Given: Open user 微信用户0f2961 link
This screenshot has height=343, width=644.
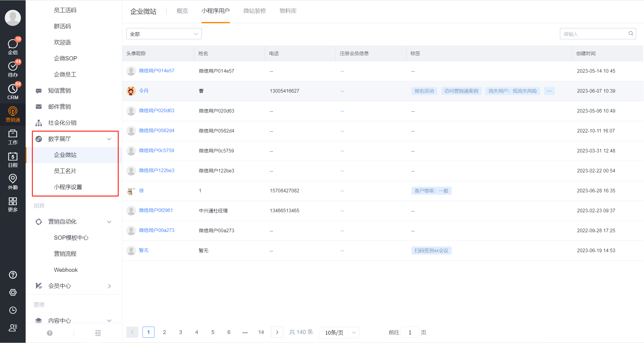Looking at the screenshot, I should click(156, 211).
